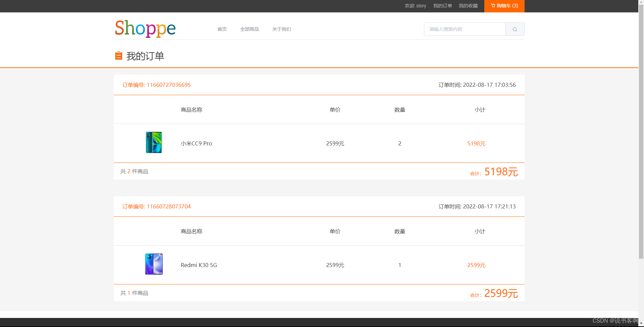Viewport: 644px width, 327px height.
Task: Open 我的收藏 in the top bar
Action: click(468, 6)
